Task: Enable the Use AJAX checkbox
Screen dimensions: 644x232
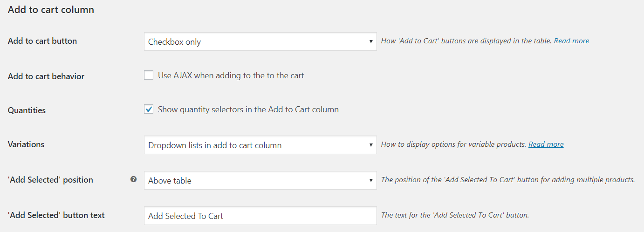Action: (149, 75)
